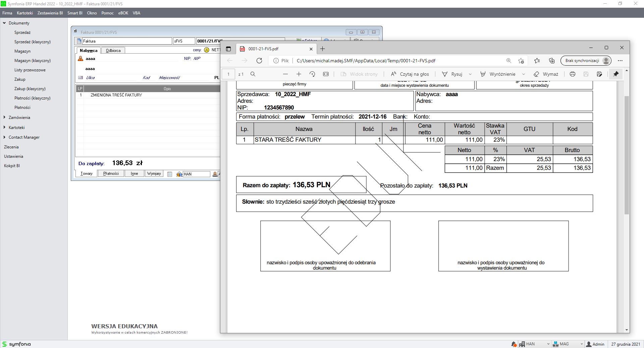Click the Print icon in PDF toolbar
This screenshot has width=644, height=348.
(572, 74)
